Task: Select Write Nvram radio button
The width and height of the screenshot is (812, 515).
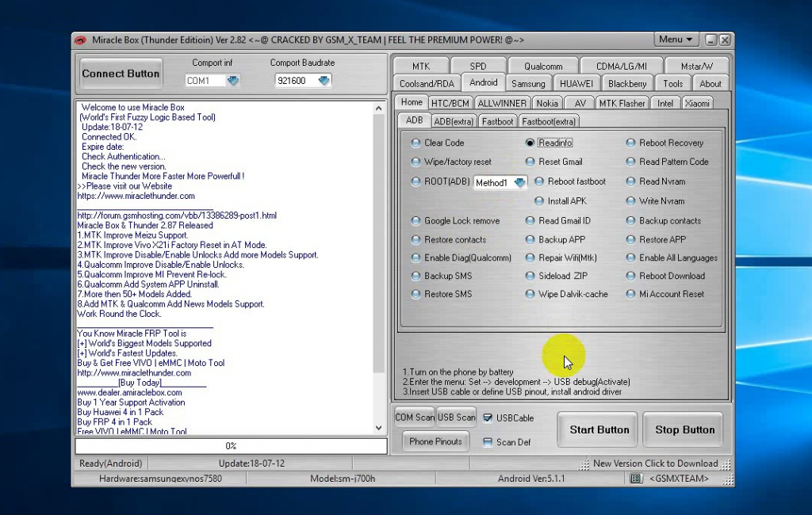Action: point(630,200)
